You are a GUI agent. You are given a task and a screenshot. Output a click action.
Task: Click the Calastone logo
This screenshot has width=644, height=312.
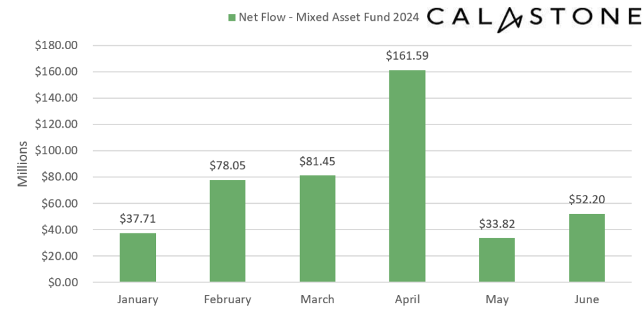point(532,18)
